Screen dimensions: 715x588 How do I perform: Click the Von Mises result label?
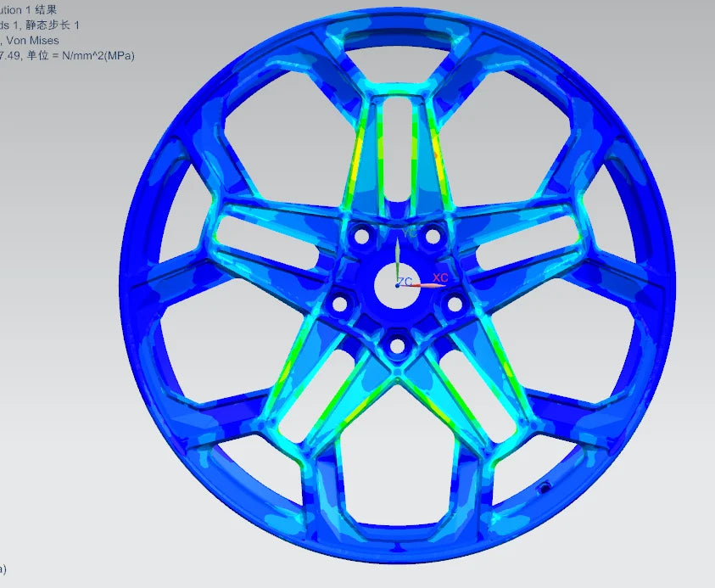[32, 41]
